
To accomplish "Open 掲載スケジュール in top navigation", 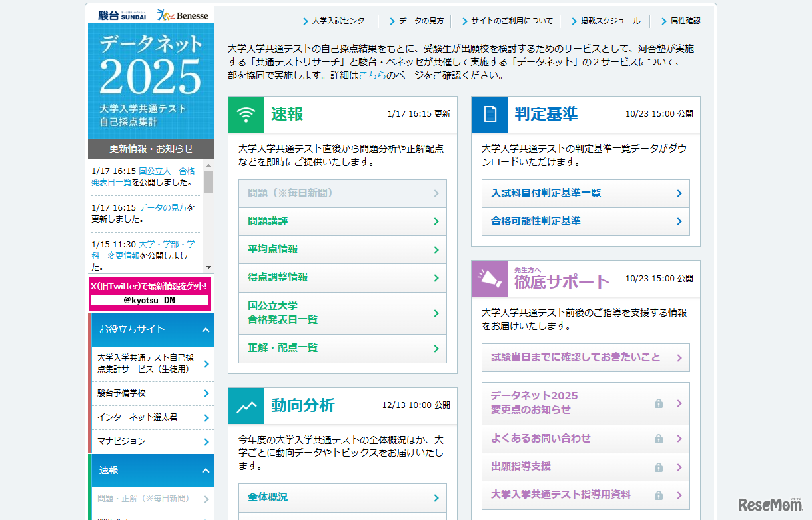I will click(x=609, y=21).
